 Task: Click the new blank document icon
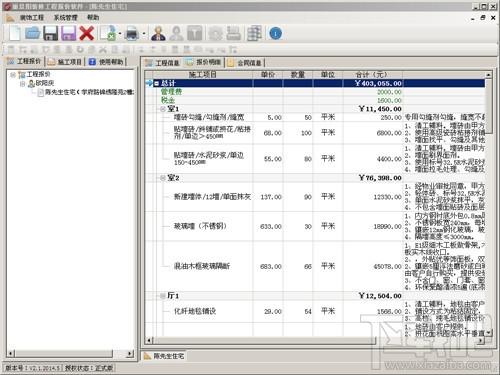pyautogui.click(x=15, y=33)
